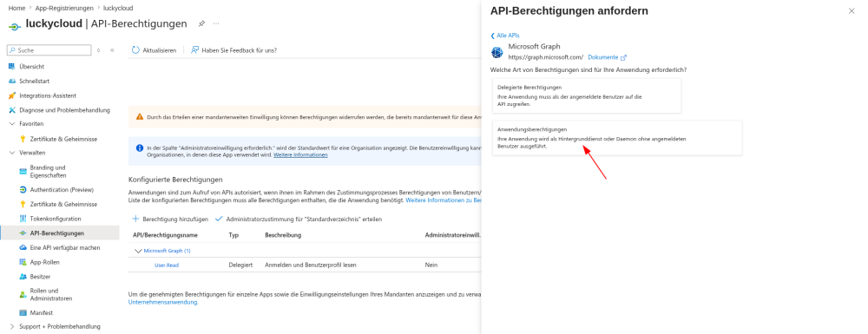
Task: Click the Aktualisieren refresh icon
Action: click(x=135, y=50)
